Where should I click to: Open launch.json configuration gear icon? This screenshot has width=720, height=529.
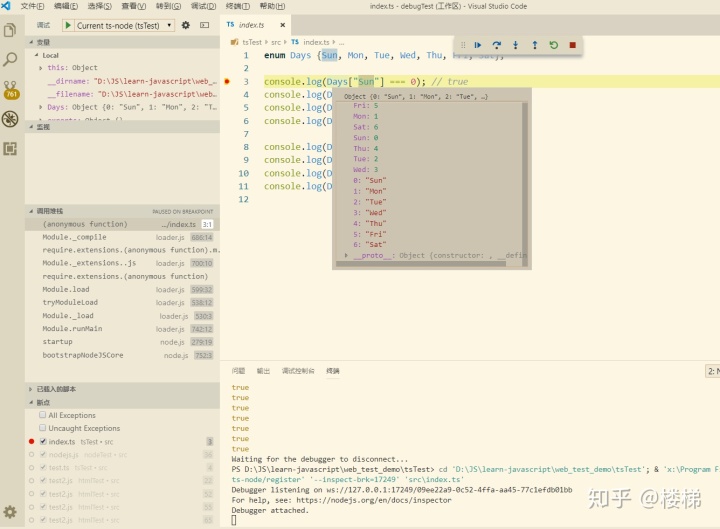pos(186,25)
